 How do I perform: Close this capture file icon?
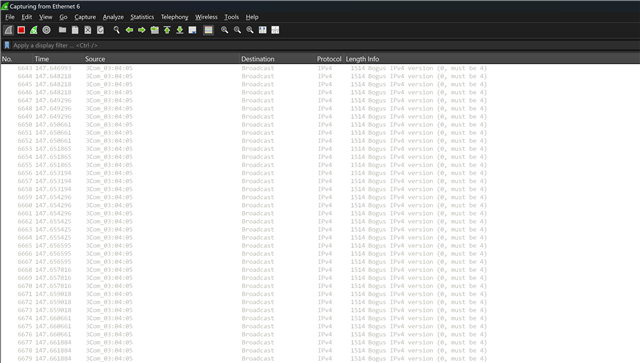pyautogui.click(x=88, y=30)
